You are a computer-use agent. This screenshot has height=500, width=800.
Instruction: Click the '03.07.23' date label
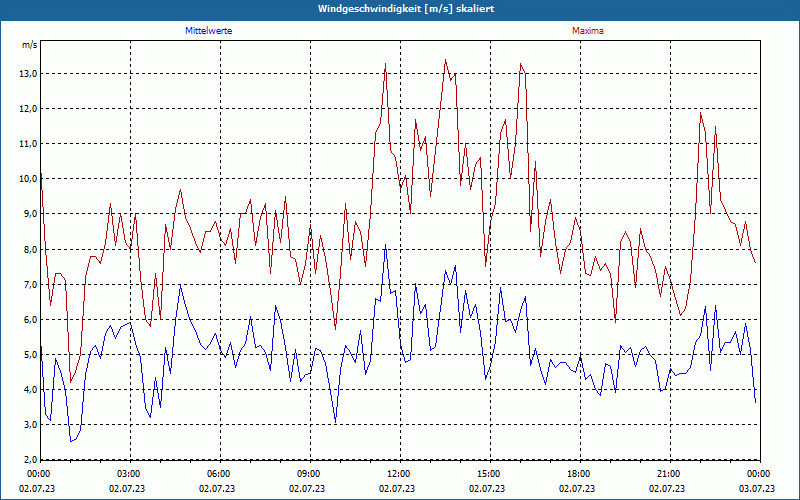click(x=757, y=489)
